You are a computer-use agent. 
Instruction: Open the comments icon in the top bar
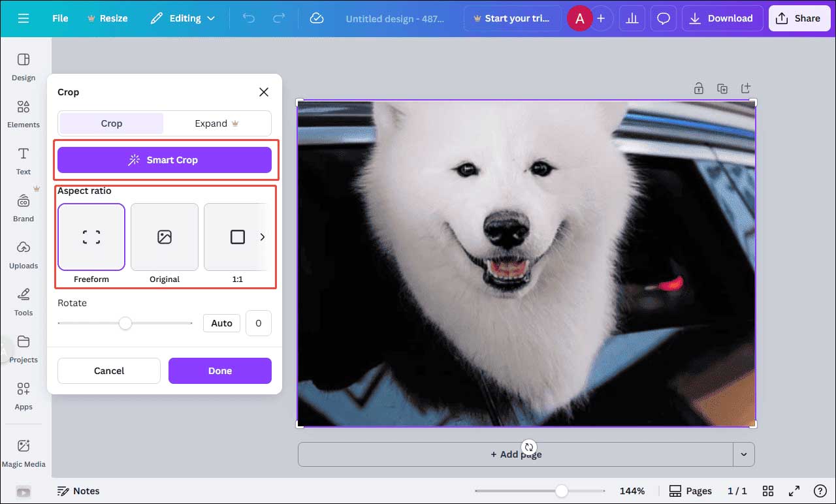click(x=664, y=18)
